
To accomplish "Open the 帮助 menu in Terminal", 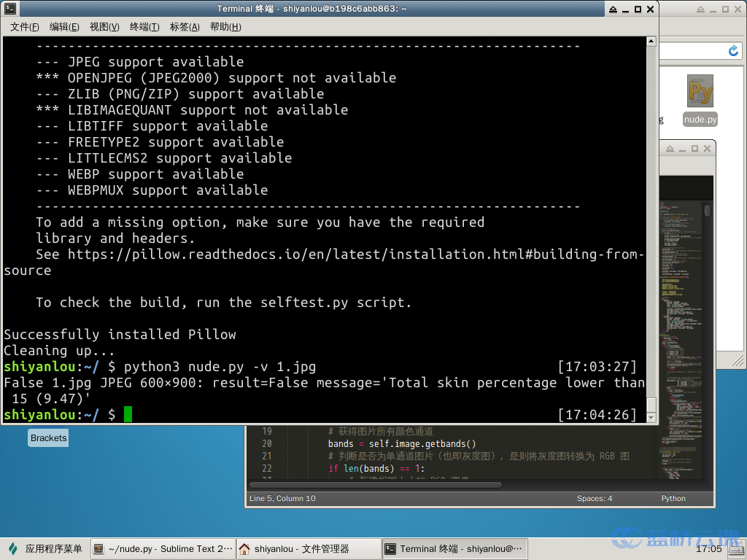I will (x=225, y=27).
